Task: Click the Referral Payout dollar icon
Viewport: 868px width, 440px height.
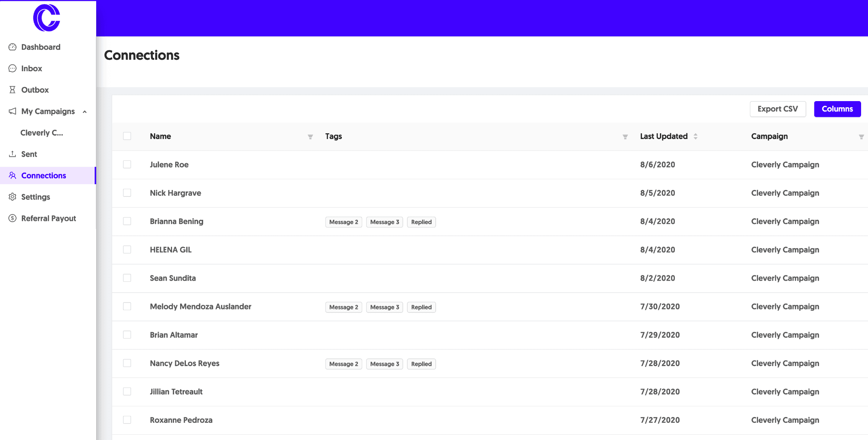Action: click(12, 218)
